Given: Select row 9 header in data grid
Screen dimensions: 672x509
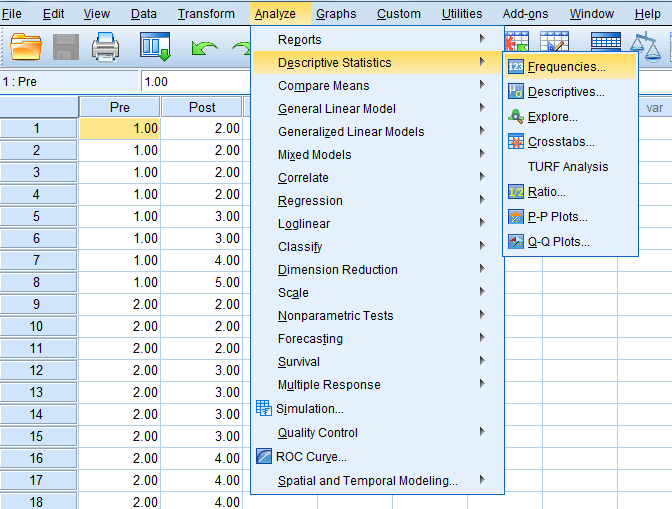Looking at the screenshot, I should (37, 304).
